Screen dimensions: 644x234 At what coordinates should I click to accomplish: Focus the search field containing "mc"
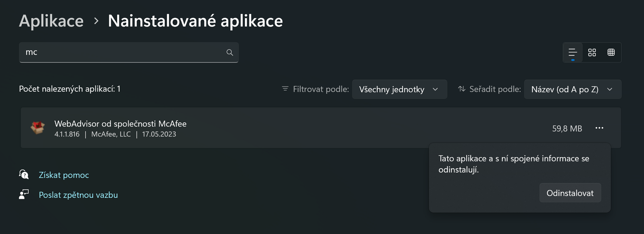[x=120, y=52]
